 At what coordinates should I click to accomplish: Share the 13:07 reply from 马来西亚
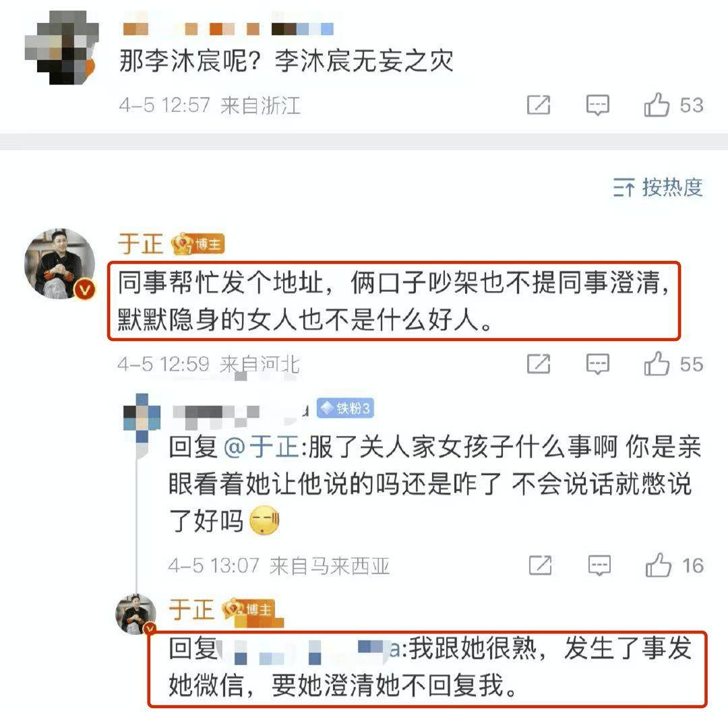tap(541, 565)
